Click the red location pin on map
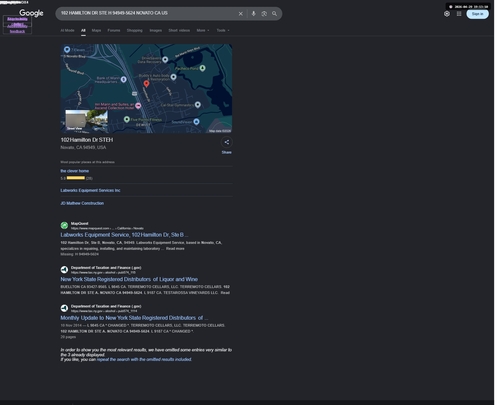 pos(146,84)
